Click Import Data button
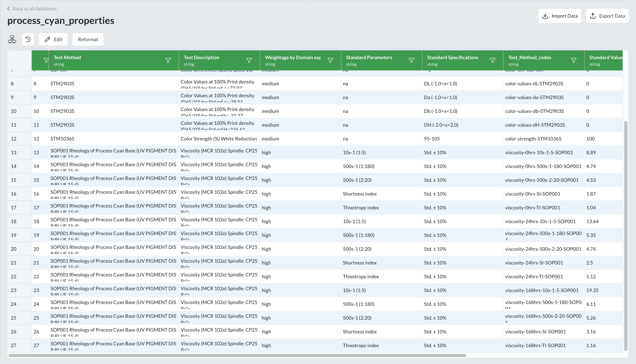Screen dimensions: 636x364 [560, 16]
